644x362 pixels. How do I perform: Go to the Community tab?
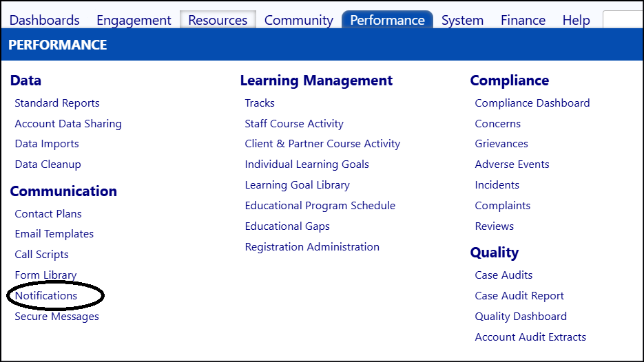point(299,20)
